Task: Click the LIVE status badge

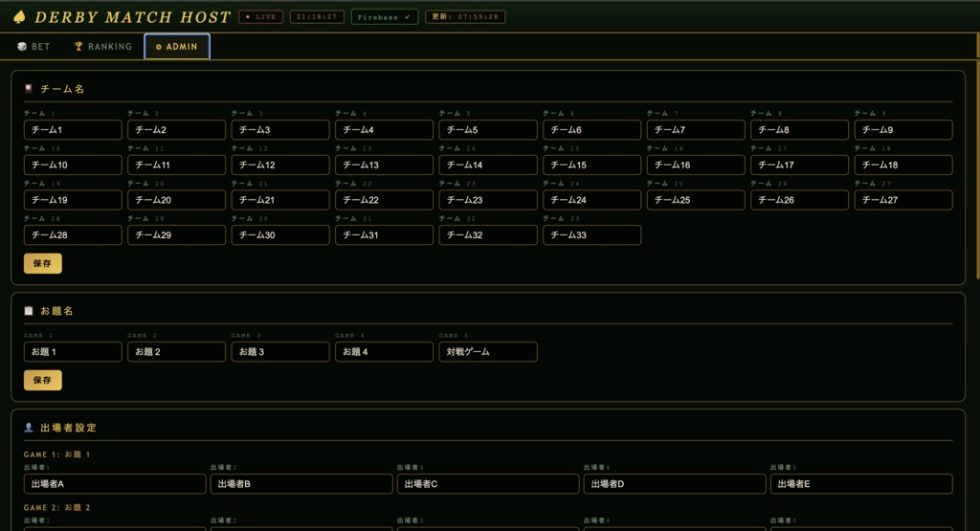Action: (260, 17)
